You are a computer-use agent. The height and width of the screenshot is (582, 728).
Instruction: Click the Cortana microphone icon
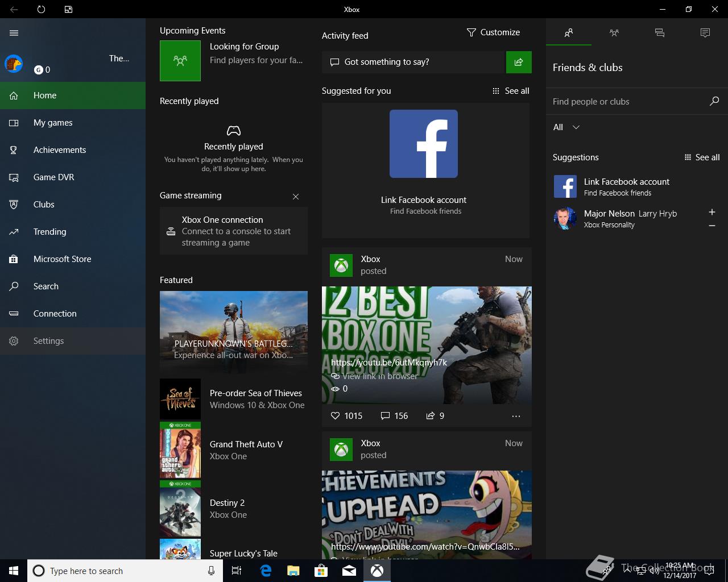point(211,571)
